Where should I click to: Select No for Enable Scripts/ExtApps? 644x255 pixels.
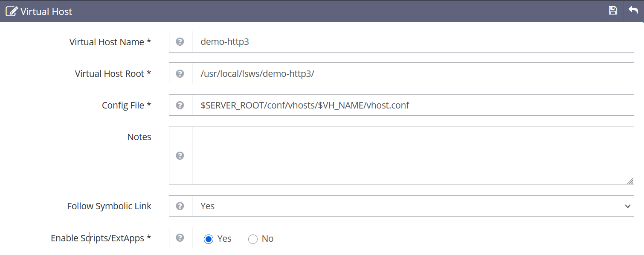pos(253,239)
